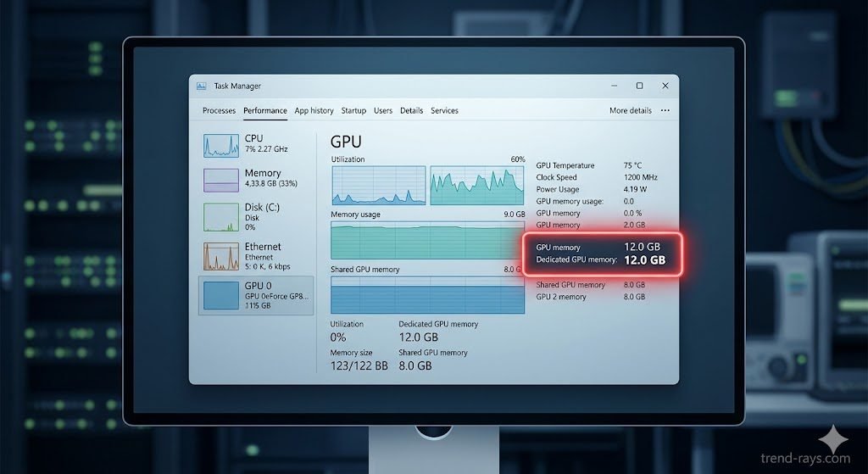Screen dimensions: 868x474
Task: Click the GPU memory 2.0 GB value
Action: tap(634, 226)
